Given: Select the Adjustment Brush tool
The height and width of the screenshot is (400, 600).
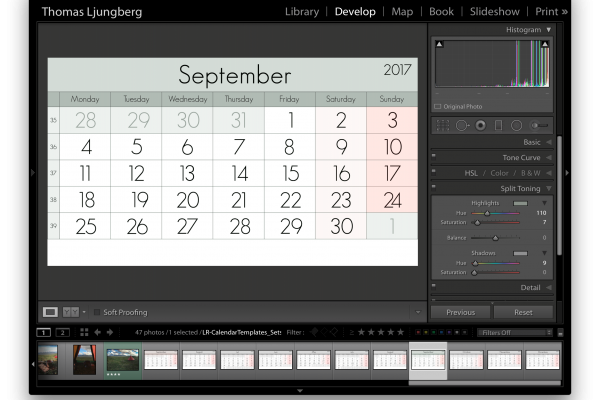Looking at the screenshot, I should pos(539,125).
